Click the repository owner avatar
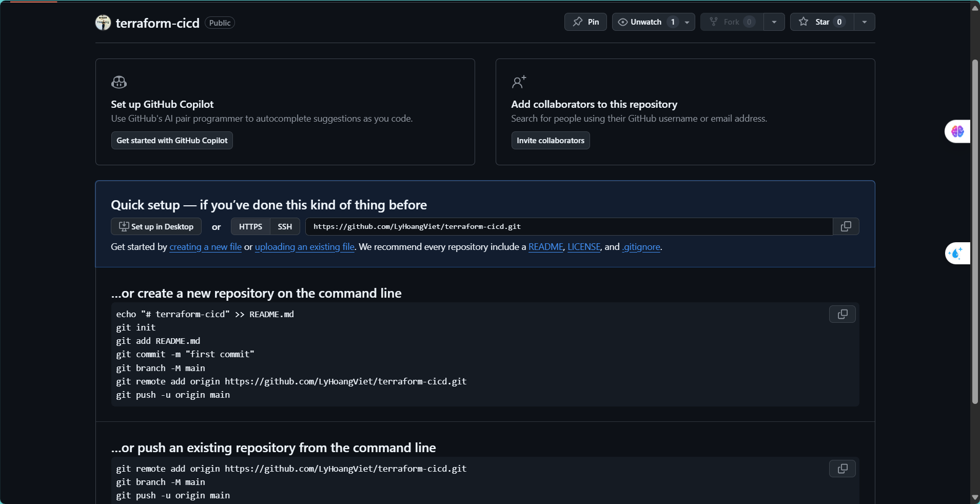980x504 pixels. coord(103,23)
